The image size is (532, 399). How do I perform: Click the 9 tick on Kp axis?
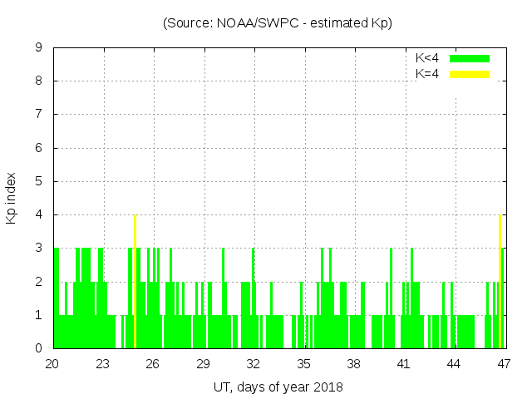tap(38, 48)
